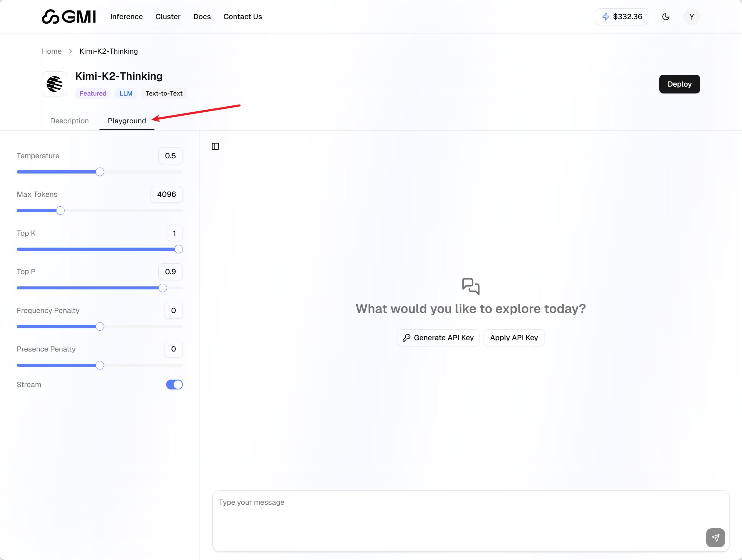Toggle the Stream switch off
The width and height of the screenshot is (742, 560).
pos(174,385)
